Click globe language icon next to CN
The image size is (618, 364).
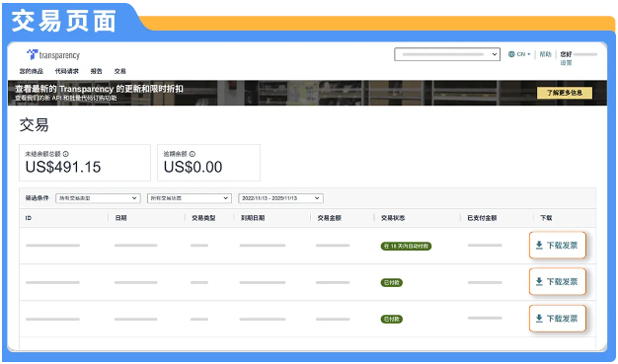coord(511,54)
